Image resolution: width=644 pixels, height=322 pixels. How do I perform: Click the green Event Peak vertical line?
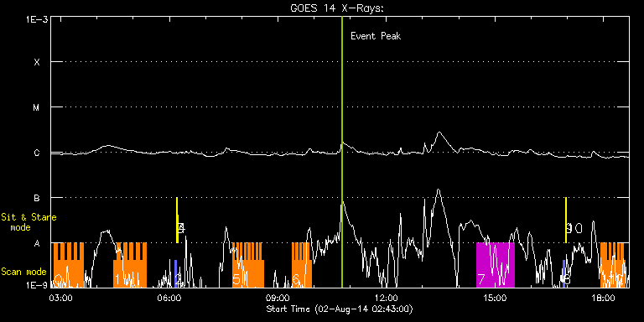342,152
